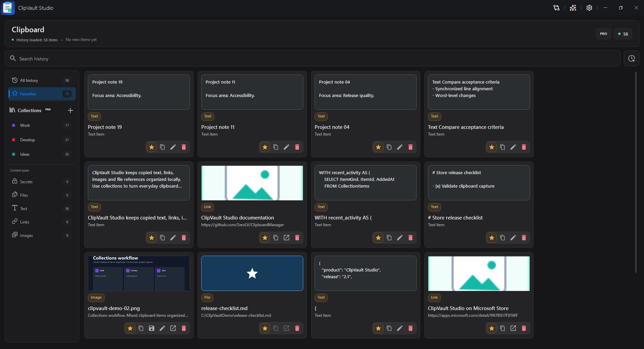The width and height of the screenshot is (644, 349).
Task: Click the PRO badge in header
Action: point(603,34)
